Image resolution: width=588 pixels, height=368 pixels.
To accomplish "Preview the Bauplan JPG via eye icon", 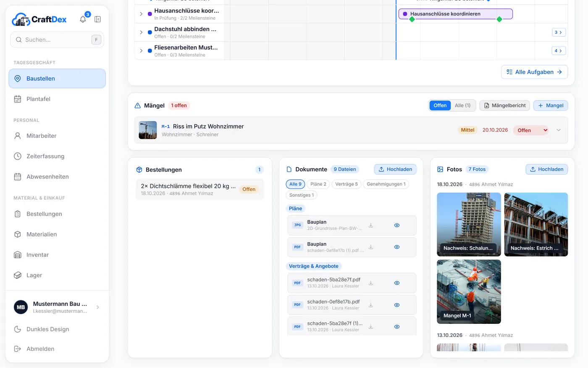I will pyautogui.click(x=397, y=225).
